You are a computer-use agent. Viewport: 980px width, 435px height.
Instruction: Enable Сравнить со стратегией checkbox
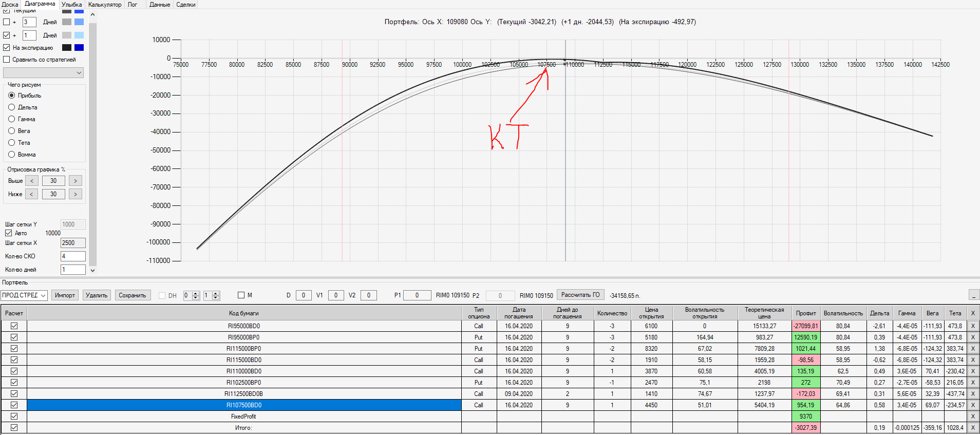click(x=7, y=60)
